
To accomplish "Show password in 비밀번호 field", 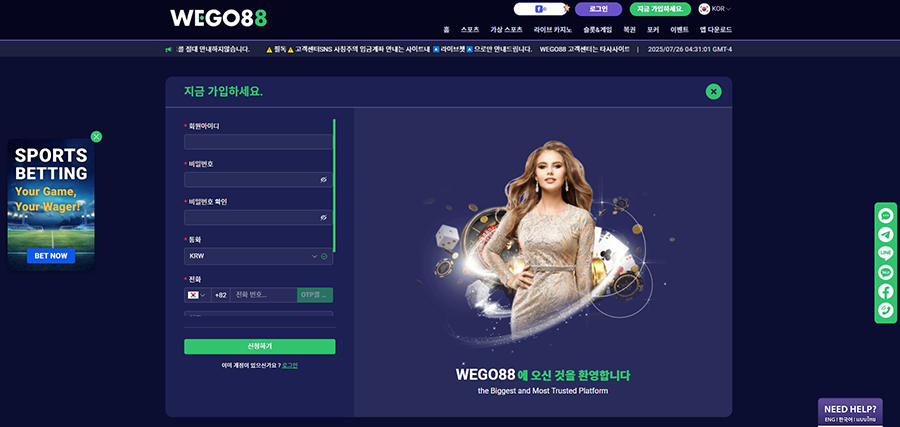I will (x=324, y=180).
